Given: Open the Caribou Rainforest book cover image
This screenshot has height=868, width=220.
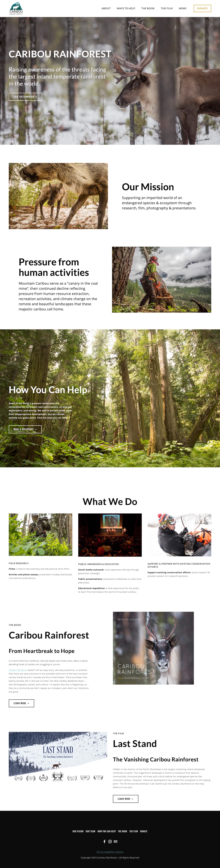Looking at the screenshot, I should click(x=153, y=648).
